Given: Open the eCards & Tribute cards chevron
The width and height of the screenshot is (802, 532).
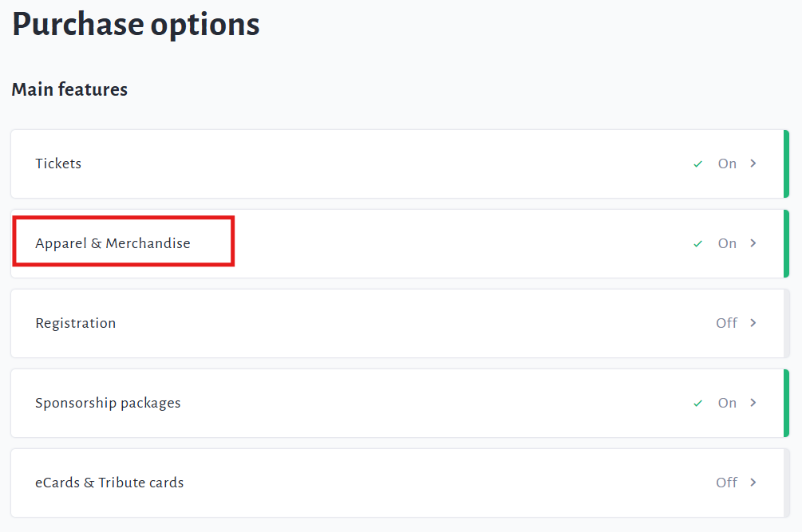Looking at the screenshot, I should (x=753, y=483).
